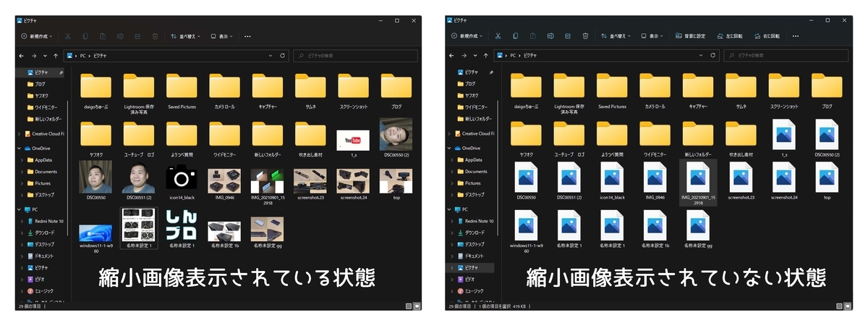The image size is (868, 326).
Task: Click the ピクチャの検索 search box in left window
Action: point(356,55)
